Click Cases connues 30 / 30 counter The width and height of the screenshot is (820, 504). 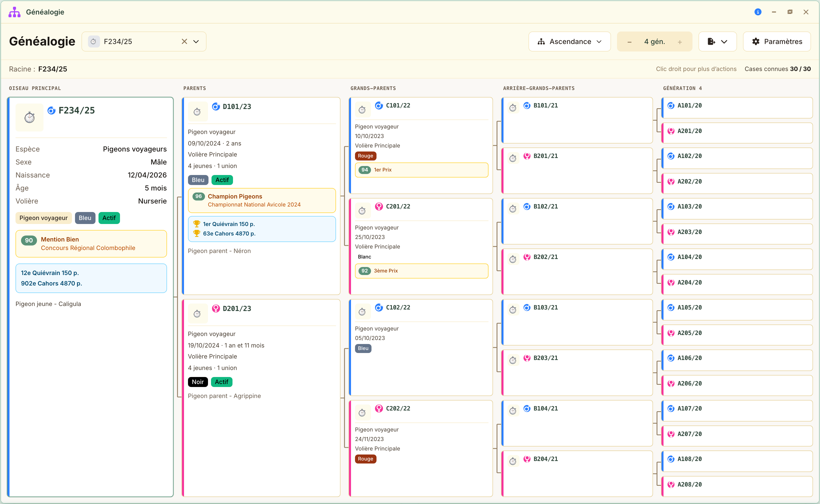778,69
